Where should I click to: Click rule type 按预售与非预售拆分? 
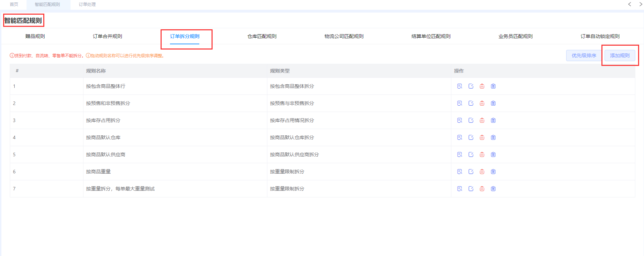[x=292, y=103]
